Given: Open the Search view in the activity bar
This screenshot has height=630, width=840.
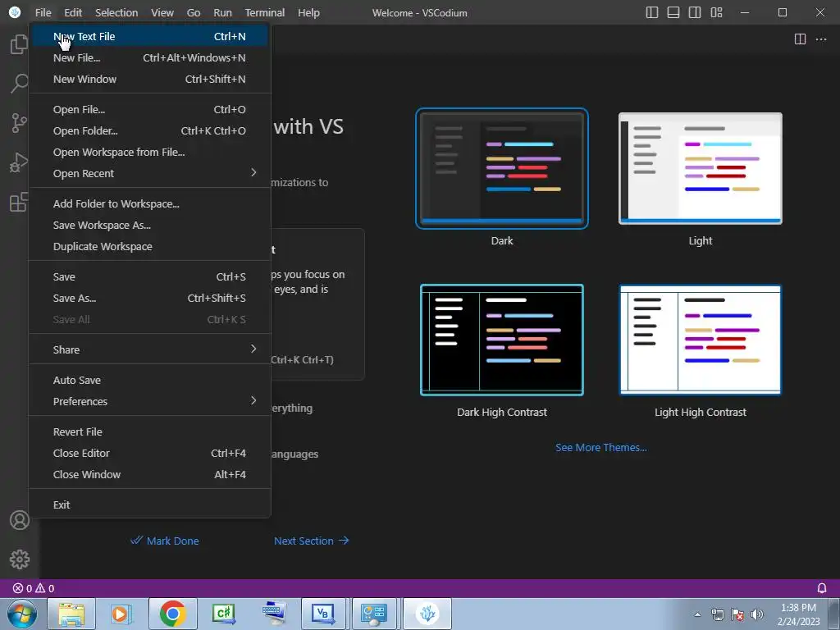Looking at the screenshot, I should (x=20, y=84).
